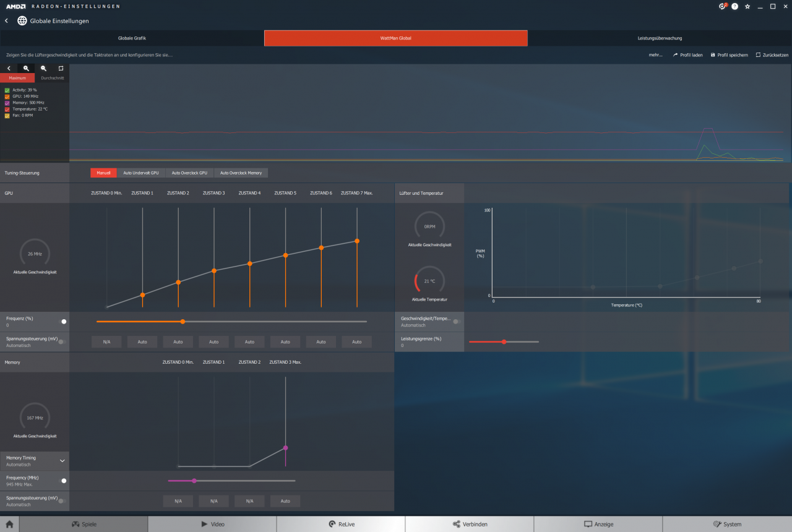Screen dimensions: 792x532
Task: Select Auto Undervolt GPU
Action: pyautogui.click(x=141, y=173)
